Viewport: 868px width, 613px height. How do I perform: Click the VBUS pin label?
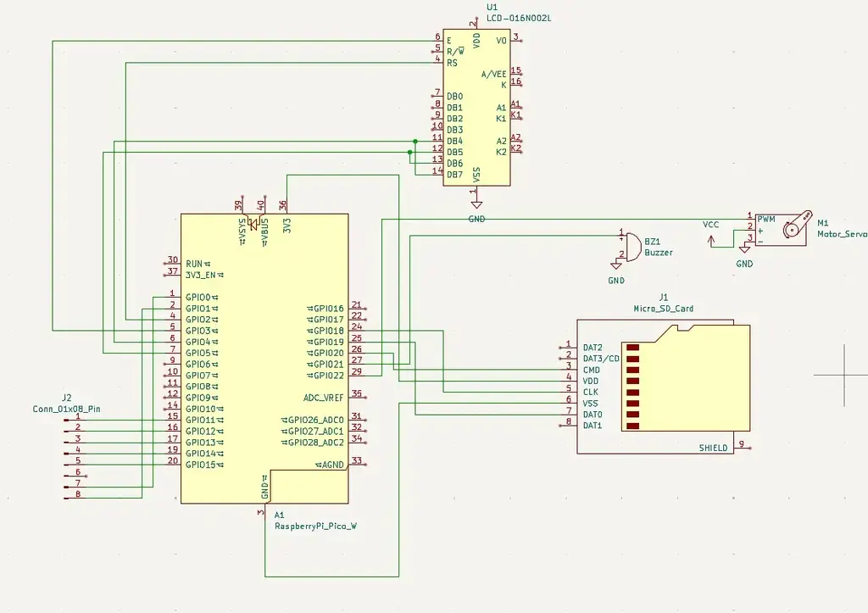point(264,229)
